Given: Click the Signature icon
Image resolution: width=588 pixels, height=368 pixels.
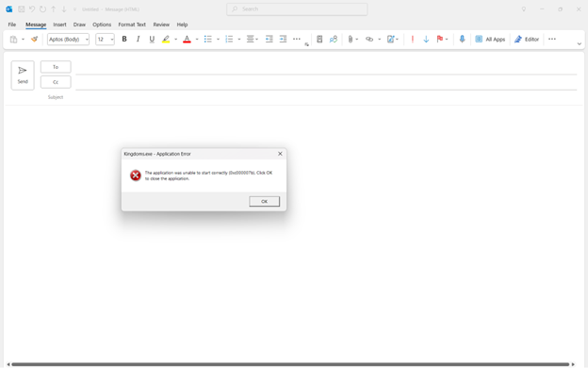Looking at the screenshot, I should [x=391, y=39].
